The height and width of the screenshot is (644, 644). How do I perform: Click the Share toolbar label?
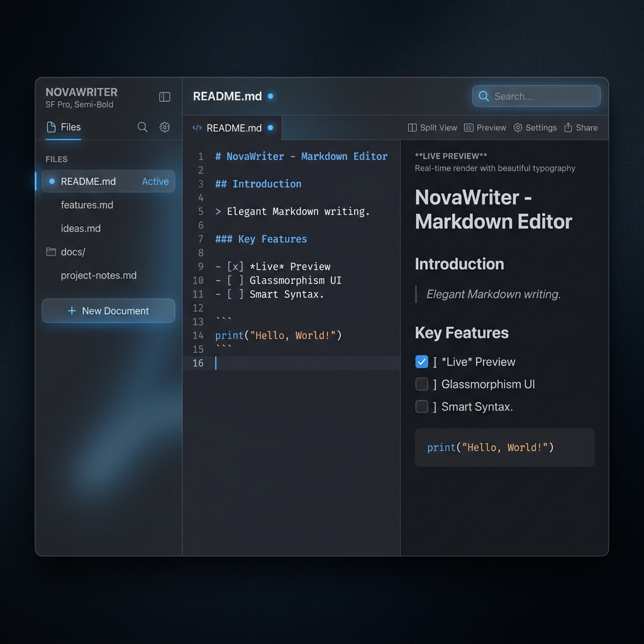click(x=587, y=128)
